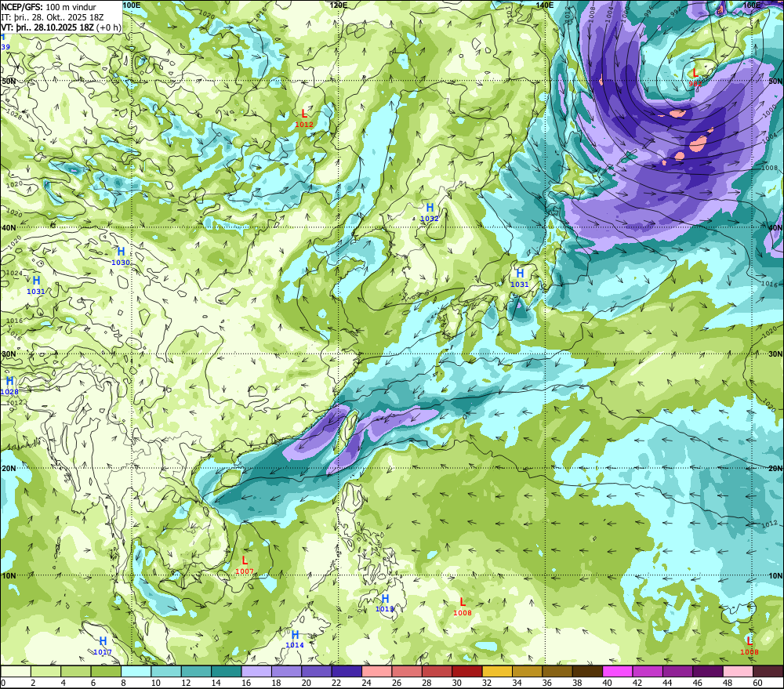Pick the dark teal 14–16 legend swatch
784x689 pixels.
tap(227, 671)
